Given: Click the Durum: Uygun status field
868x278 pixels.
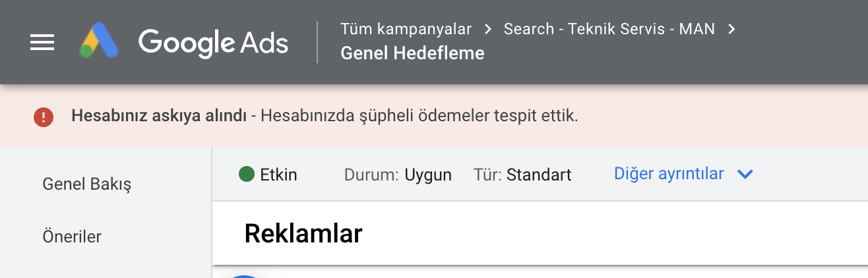Looking at the screenshot, I should 398,175.
